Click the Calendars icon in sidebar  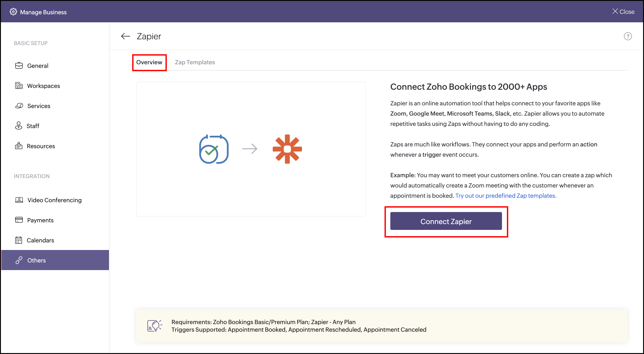click(19, 240)
